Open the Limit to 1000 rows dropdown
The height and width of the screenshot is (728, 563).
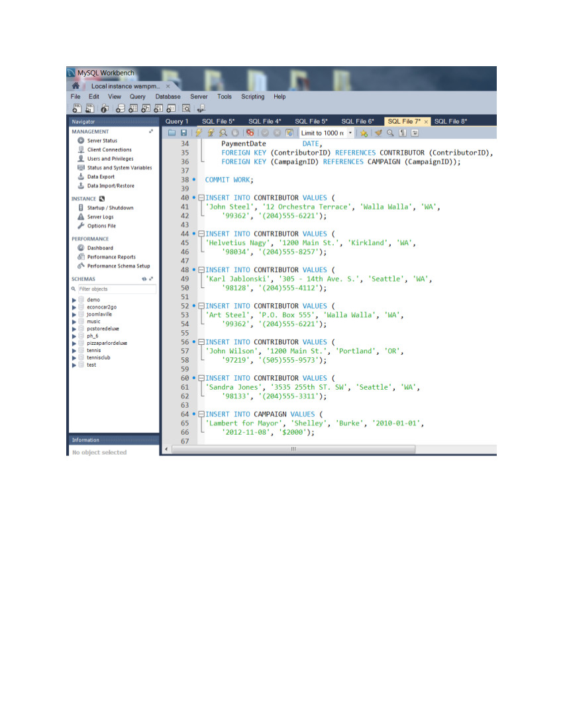[x=350, y=133]
